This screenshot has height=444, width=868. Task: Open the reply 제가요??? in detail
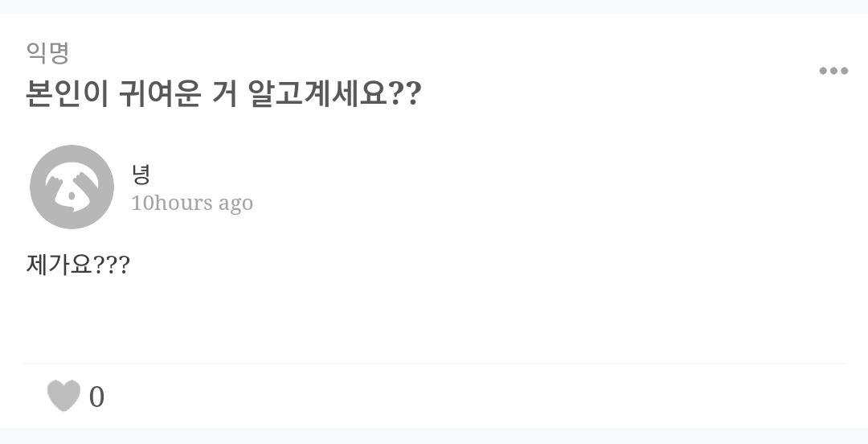(78, 265)
